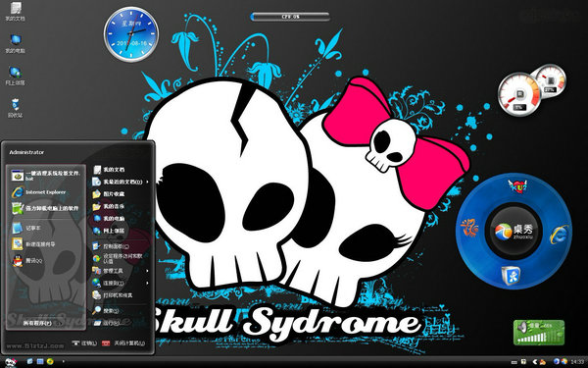
Task: Click the Internet Explorer icon on blue dial
Action: click(559, 236)
